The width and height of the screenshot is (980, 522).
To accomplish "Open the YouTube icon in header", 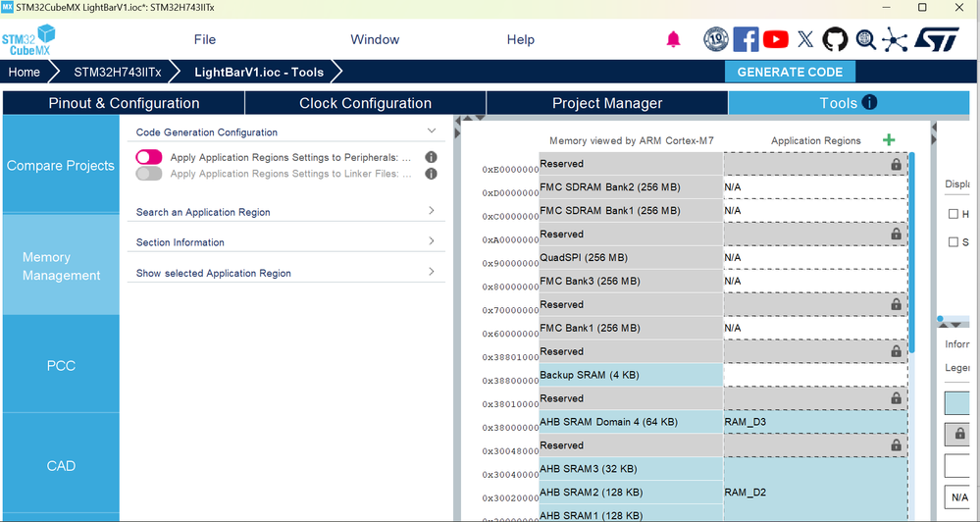I will [776, 39].
